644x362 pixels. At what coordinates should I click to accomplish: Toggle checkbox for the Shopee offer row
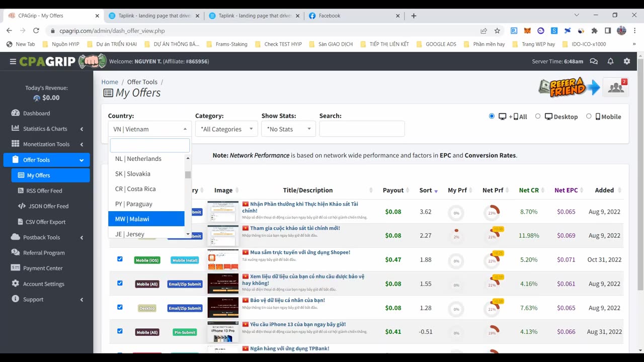(x=120, y=259)
